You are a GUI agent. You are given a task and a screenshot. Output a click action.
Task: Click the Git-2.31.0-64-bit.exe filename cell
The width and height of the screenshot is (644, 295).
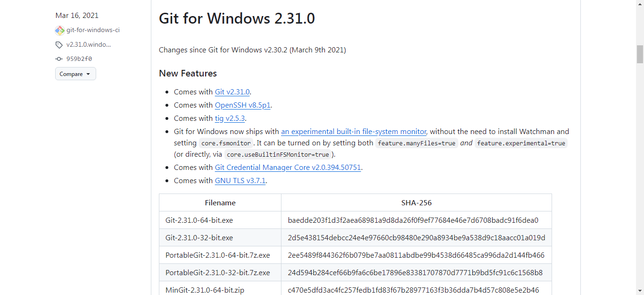point(220,220)
